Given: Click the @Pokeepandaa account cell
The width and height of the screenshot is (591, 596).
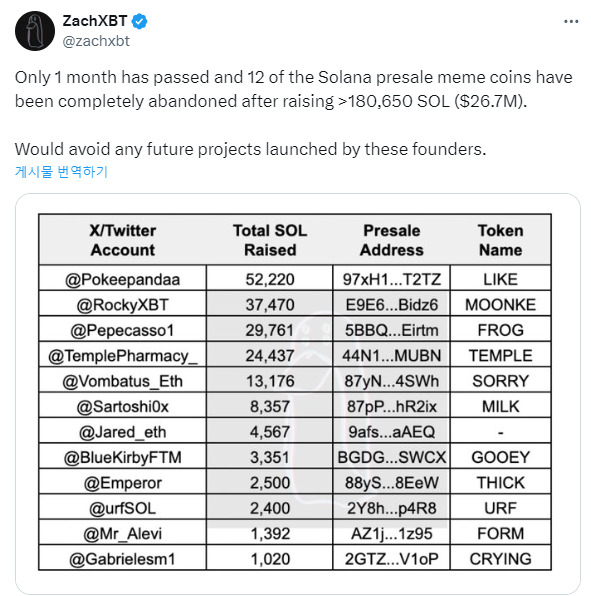Looking at the screenshot, I should (x=122, y=279).
